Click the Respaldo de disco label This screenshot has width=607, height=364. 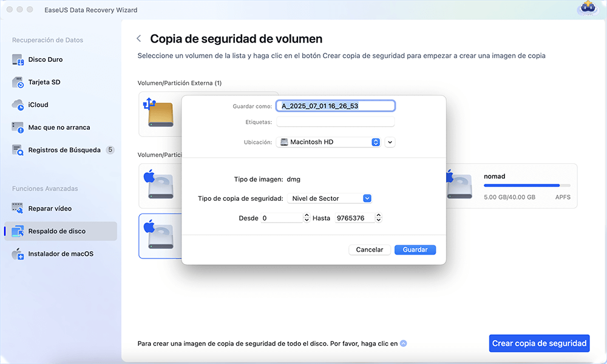click(x=57, y=231)
